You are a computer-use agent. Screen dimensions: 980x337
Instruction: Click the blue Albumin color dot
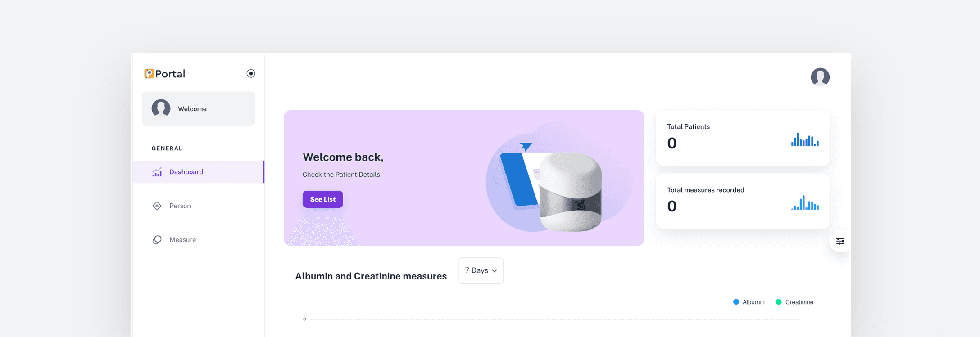(736, 302)
